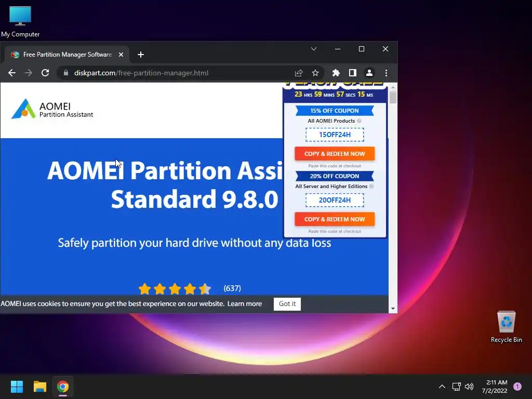Share this page icon in address bar
Image resolution: width=532 pixels, height=399 pixels.
tap(299, 73)
